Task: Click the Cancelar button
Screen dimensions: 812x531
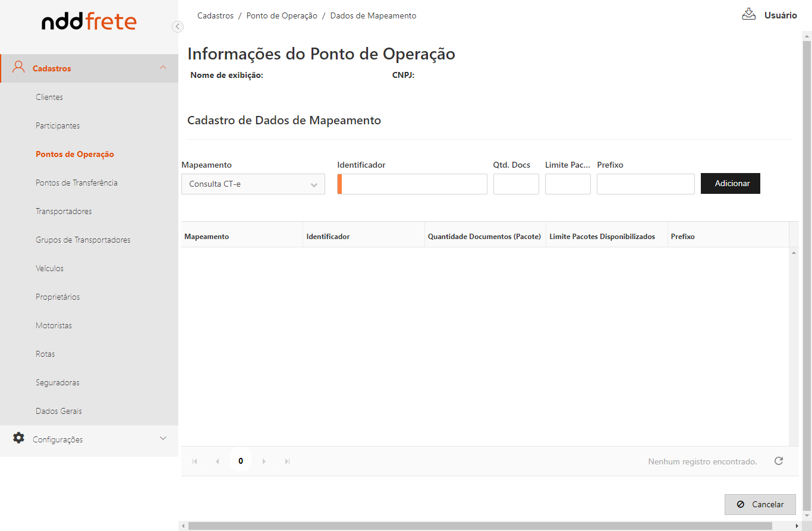Action: pyautogui.click(x=760, y=504)
